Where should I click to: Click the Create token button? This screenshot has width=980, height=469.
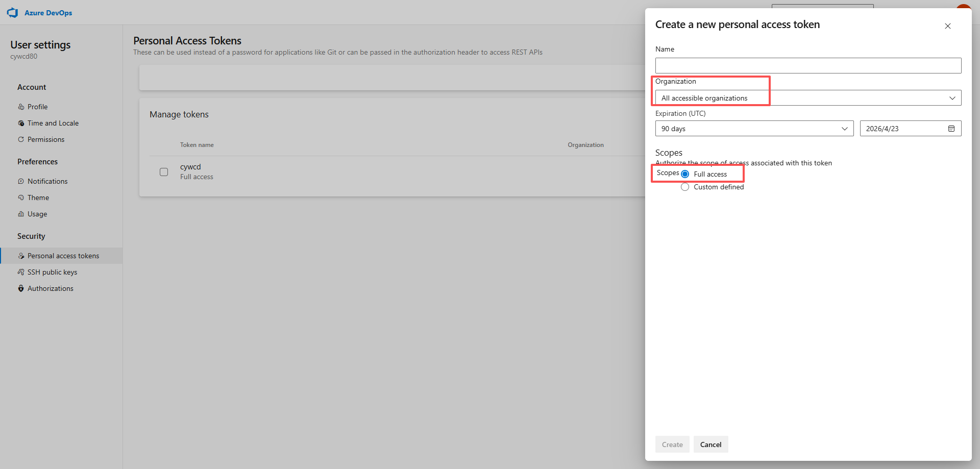click(x=672, y=445)
